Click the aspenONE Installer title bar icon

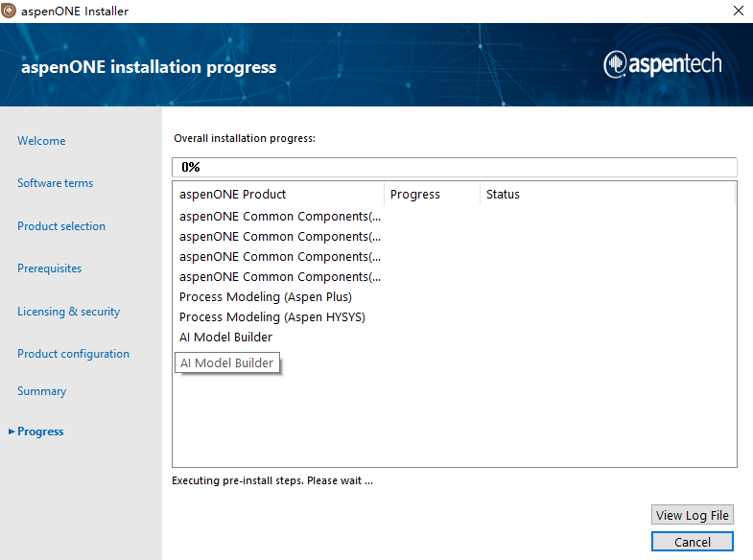tap(10, 12)
